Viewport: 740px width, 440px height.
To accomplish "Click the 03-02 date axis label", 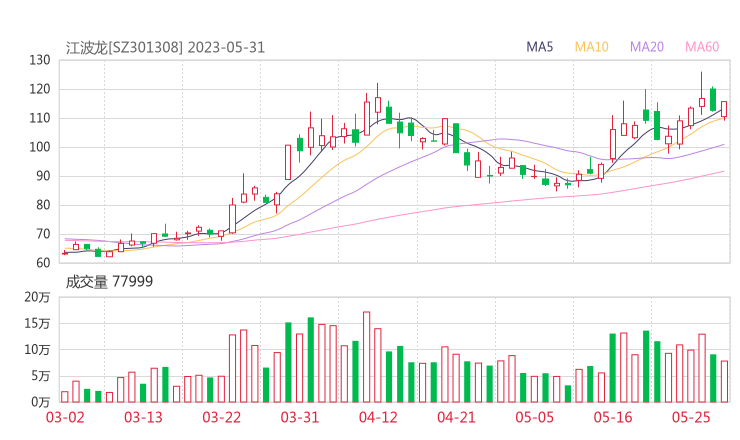I will click(x=65, y=417).
